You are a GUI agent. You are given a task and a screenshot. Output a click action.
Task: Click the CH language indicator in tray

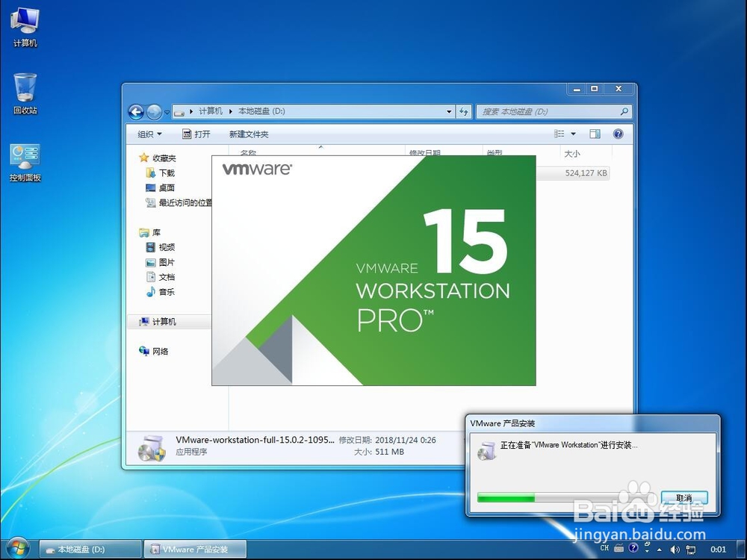tap(604, 548)
